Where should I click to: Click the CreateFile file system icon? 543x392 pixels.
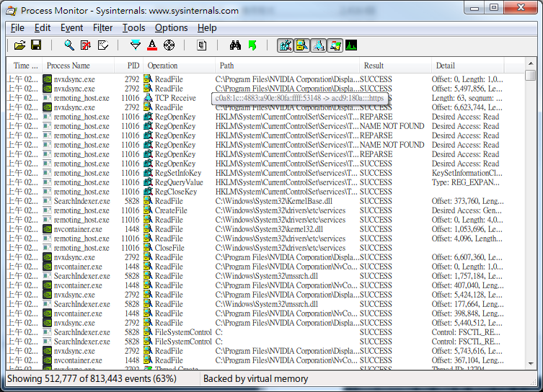(x=149, y=210)
